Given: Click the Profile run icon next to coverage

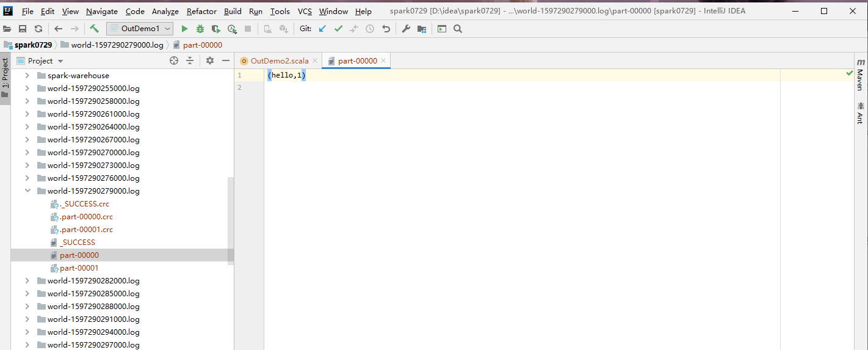Looking at the screenshot, I should tap(232, 29).
